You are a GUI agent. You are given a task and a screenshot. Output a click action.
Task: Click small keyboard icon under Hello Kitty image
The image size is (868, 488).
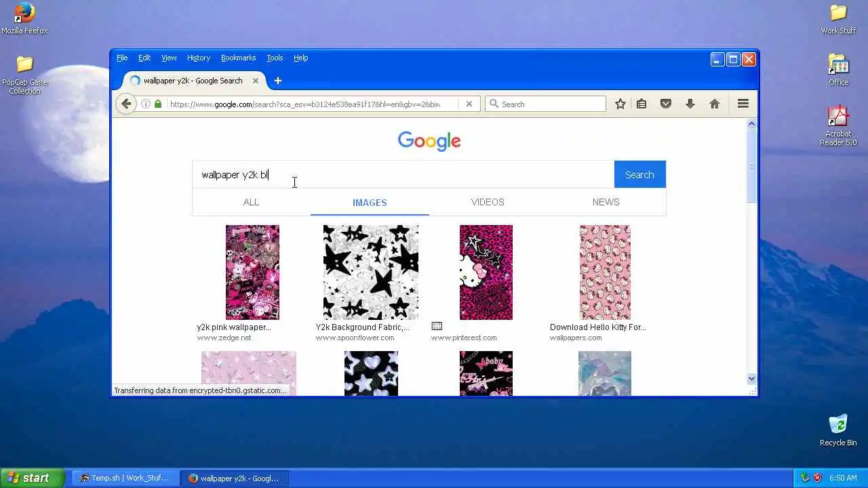(437, 326)
